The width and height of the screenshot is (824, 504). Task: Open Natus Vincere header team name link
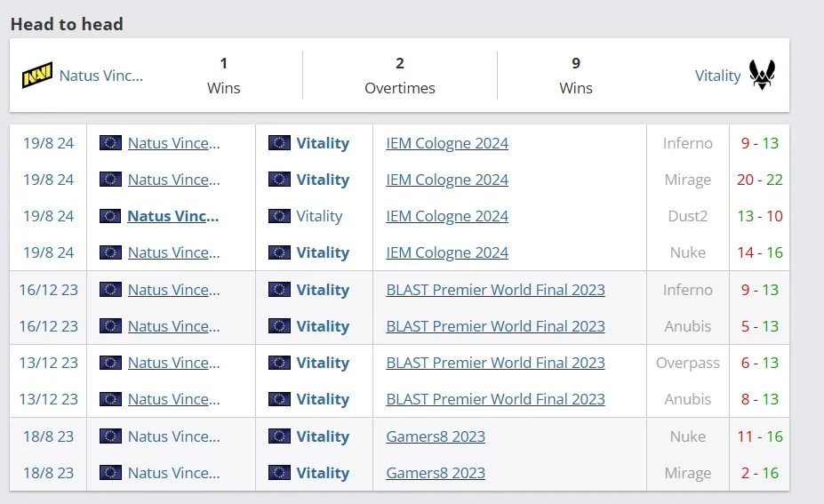click(101, 76)
